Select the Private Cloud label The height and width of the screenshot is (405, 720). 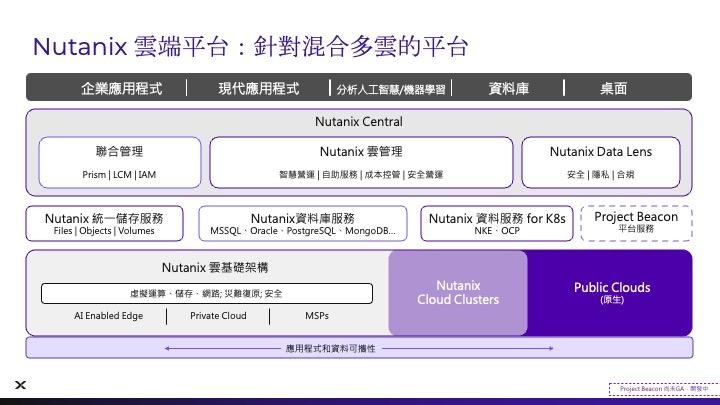pyautogui.click(x=218, y=316)
